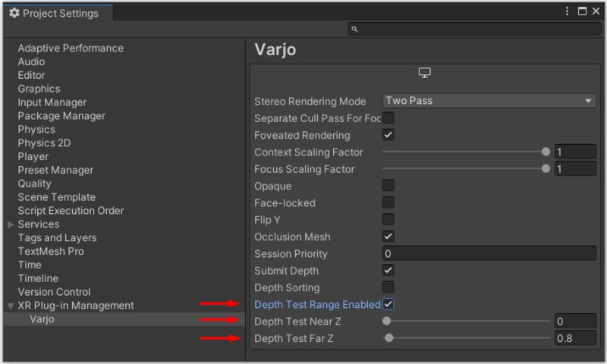The height and width of the screenshot is (364, 607).
Task: Select TextMesh Pro settings
Action: 51,251
